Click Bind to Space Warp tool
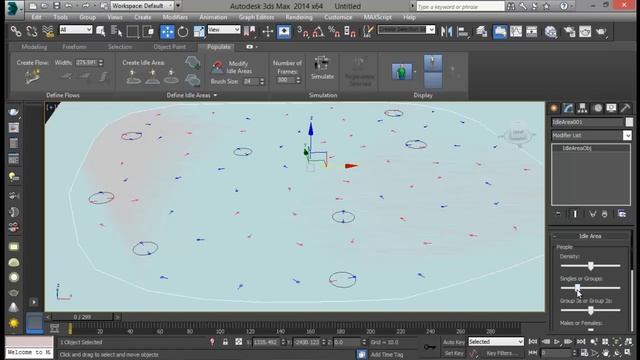640x360 pixels. (x=48, y=31)
